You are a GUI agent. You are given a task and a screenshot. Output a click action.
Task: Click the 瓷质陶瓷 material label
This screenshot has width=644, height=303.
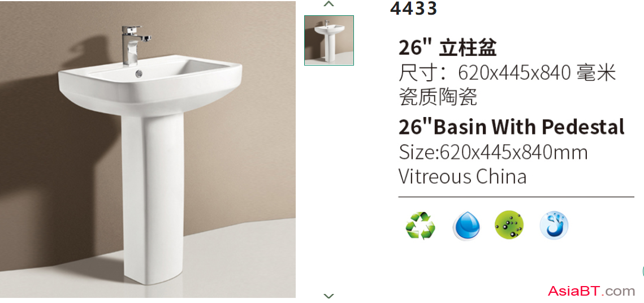pyautogui.click(x=438, y=97)
